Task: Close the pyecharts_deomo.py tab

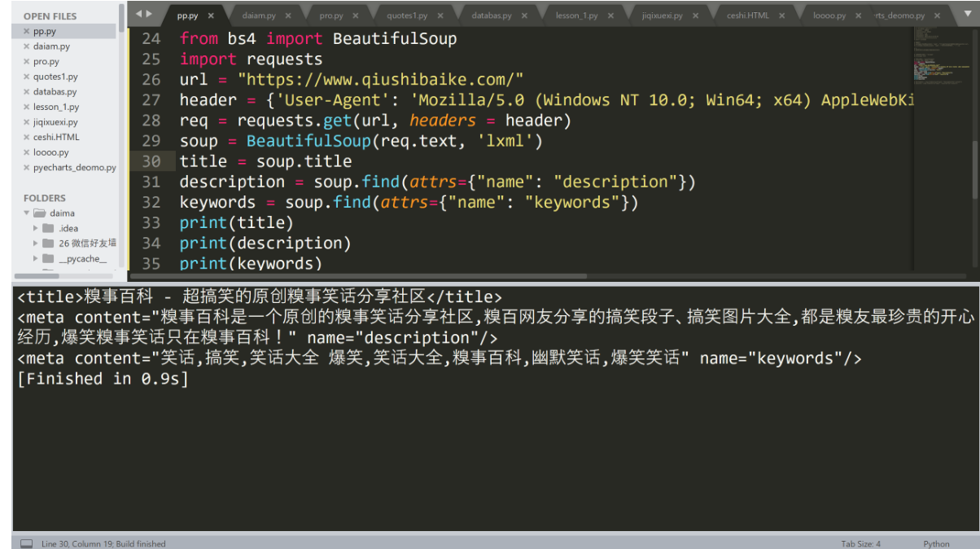Action: (938, 15)
